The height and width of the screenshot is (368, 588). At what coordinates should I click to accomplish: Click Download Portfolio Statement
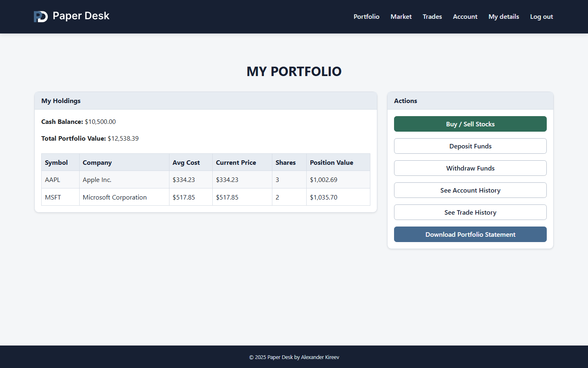click(x=470, y=234)
